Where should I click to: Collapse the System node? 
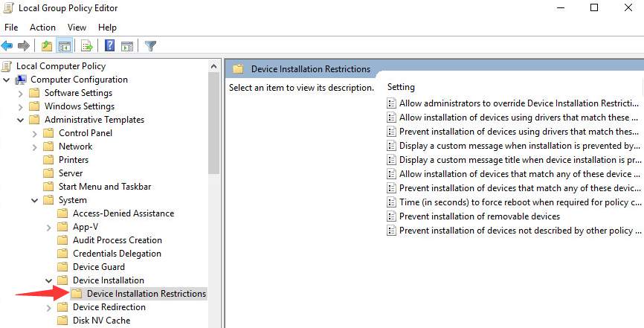tap(34, 200)
